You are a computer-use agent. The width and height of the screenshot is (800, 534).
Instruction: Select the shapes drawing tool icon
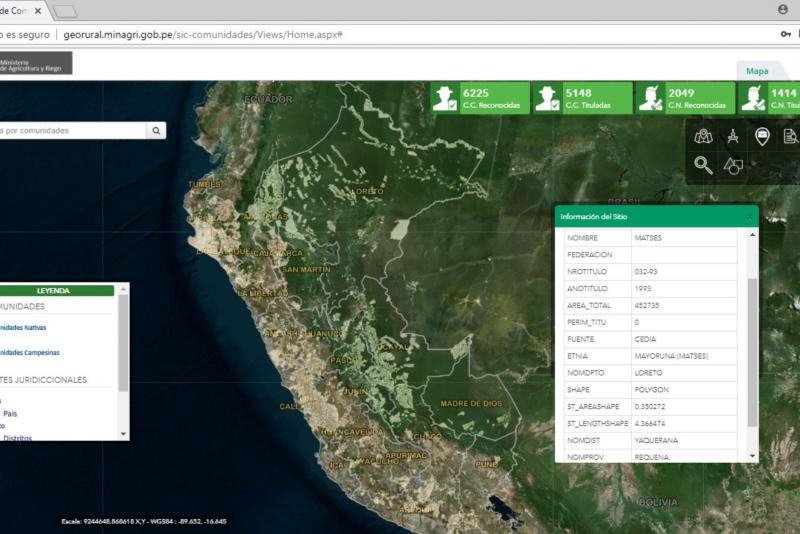point(733,165)
